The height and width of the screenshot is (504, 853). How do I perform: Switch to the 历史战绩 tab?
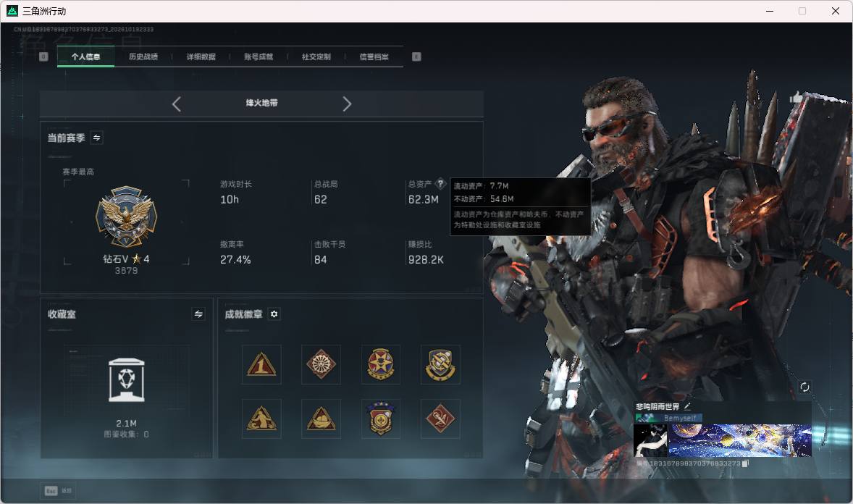pos(143,56)
